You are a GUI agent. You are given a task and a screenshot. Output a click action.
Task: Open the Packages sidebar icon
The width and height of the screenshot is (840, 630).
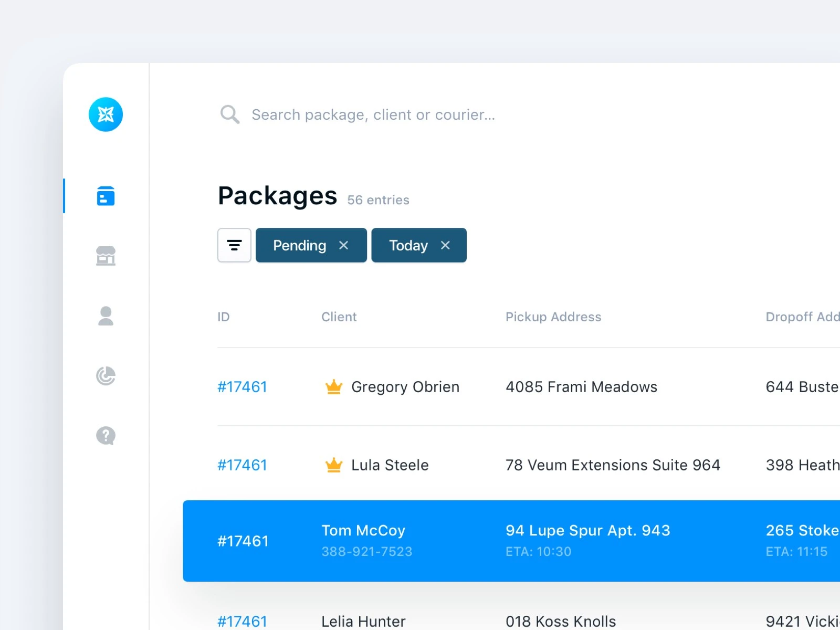106,196
